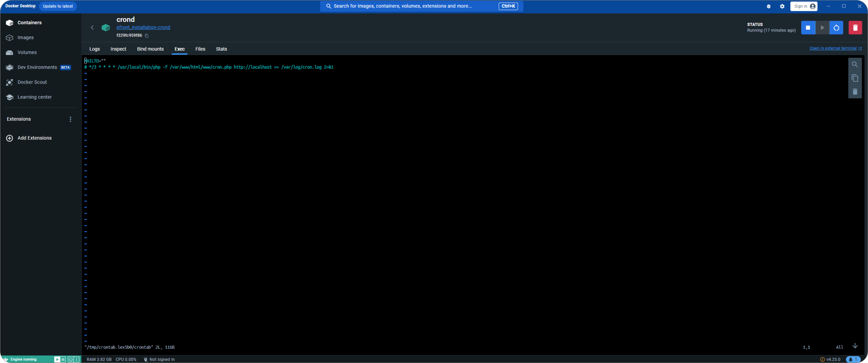Click the STATUS Running text
868x363 pixels.
pos(771,27)
